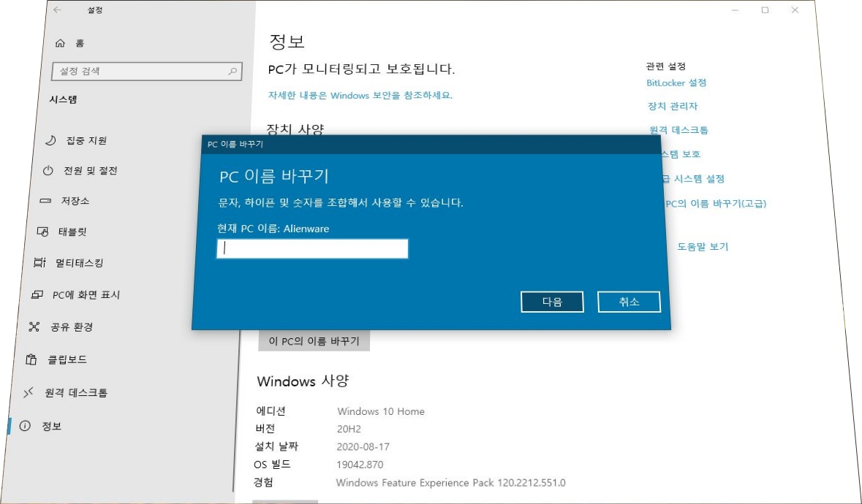The height and width of the screenshot is (504, 862).
Task: Open 고급 시스템 설정 link
Action: [x=693, y=179]
